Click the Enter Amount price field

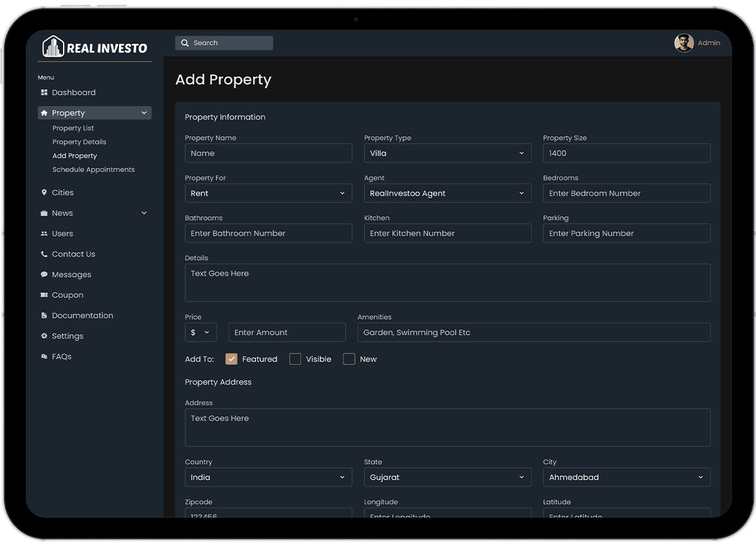tap(287, 332)
